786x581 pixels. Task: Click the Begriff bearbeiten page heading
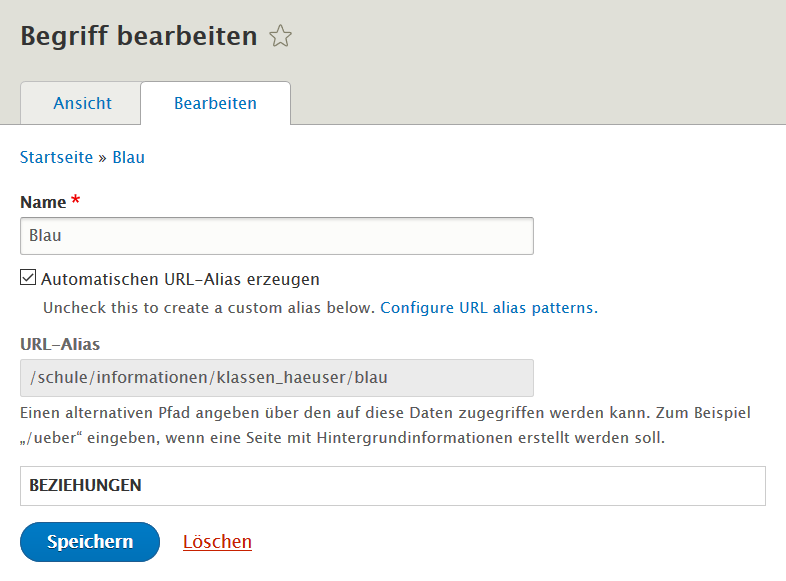point(139,37)
